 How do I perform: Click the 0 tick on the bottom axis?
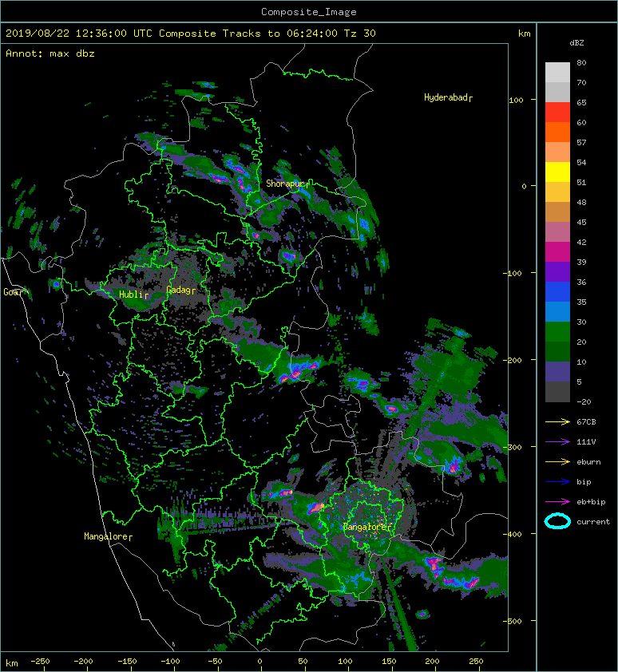pyautogui.click(x=259, y=662)
